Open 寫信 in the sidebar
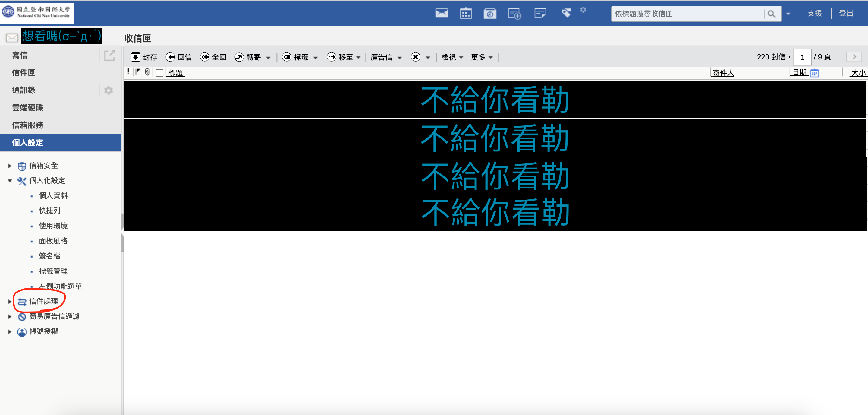The width and height of the screenshot is (868, 415). (x=20, y=55)
